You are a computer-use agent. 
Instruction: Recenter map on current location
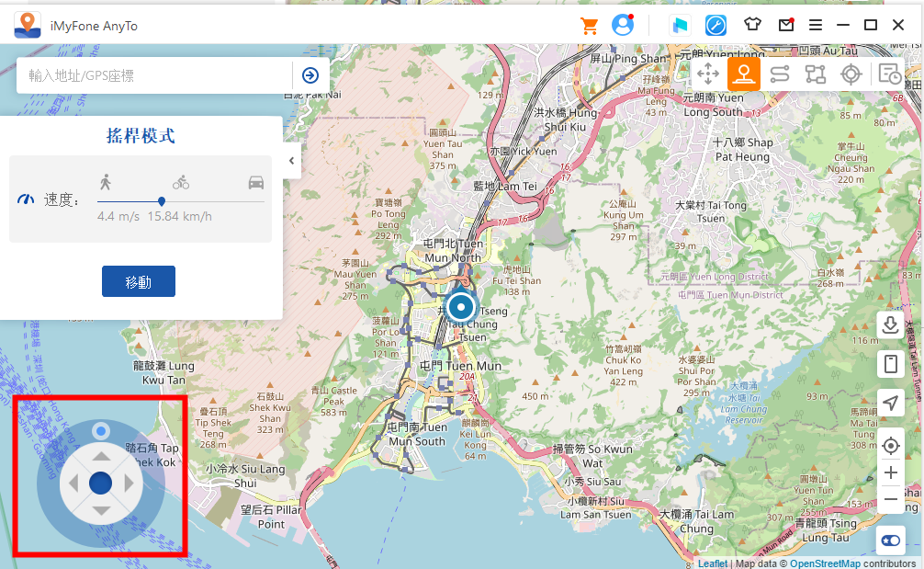[x=890, y=445]
